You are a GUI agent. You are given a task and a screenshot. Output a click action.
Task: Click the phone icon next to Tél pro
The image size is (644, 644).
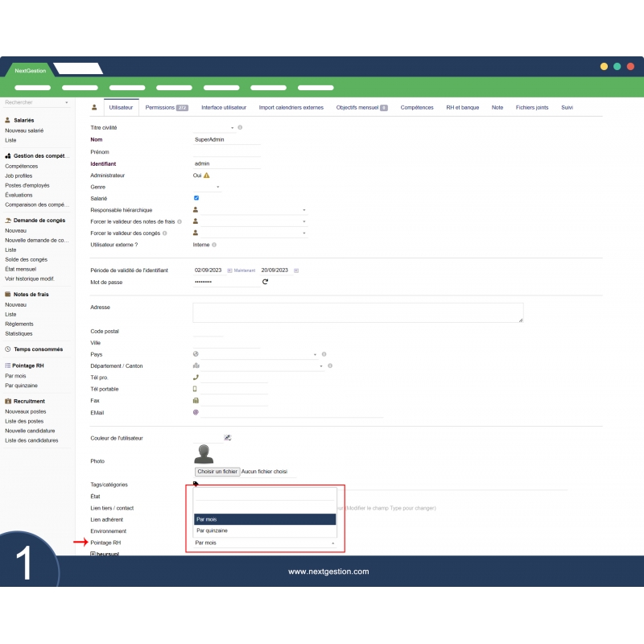click(x=196, y=378)
